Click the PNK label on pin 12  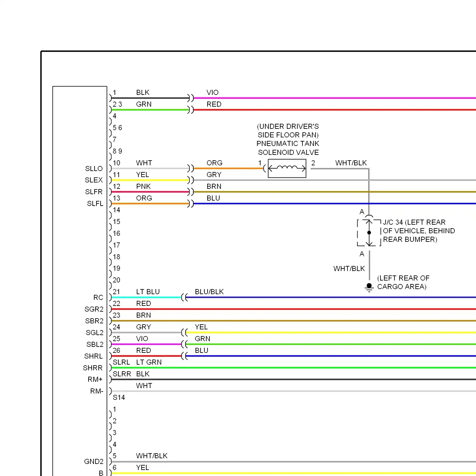point(143,186)
